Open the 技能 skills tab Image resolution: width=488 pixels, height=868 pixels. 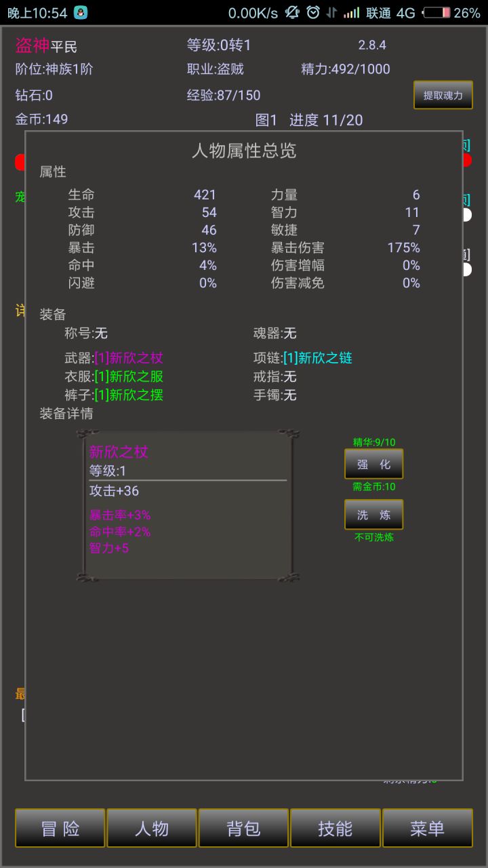pyautogui.click(x=335, y=828)
